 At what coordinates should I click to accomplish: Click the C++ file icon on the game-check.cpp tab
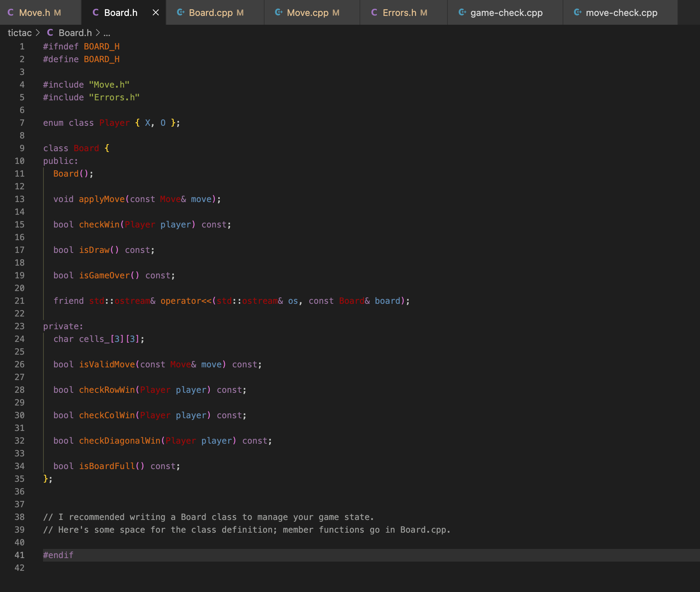tap(462, 13)
